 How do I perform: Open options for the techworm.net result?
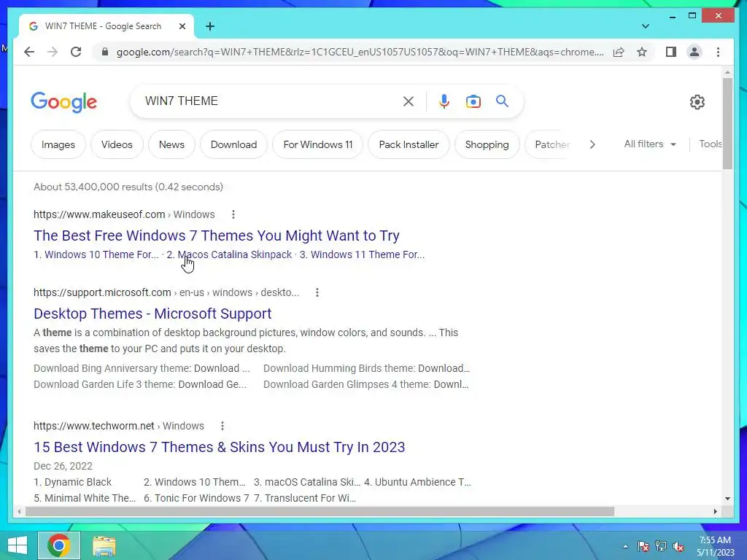click(x=222, y=426)
